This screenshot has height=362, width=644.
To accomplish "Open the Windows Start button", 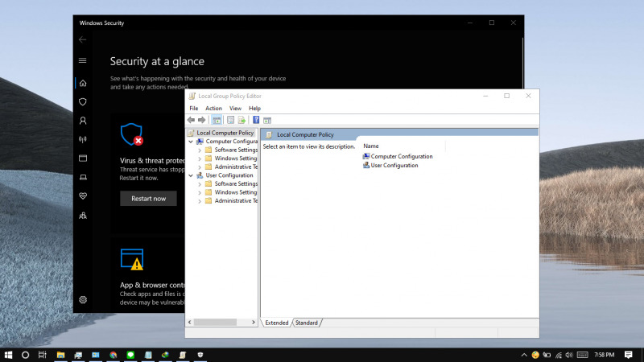I will click(8, 355).
